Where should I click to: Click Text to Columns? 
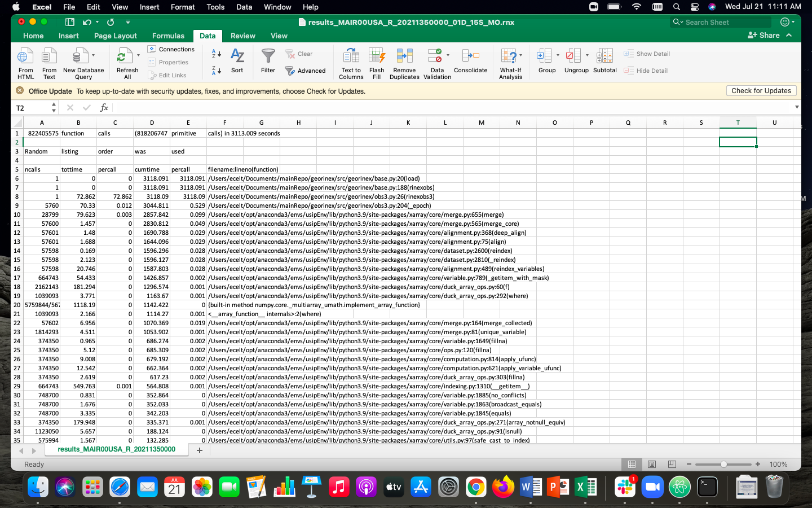(351, 63)
